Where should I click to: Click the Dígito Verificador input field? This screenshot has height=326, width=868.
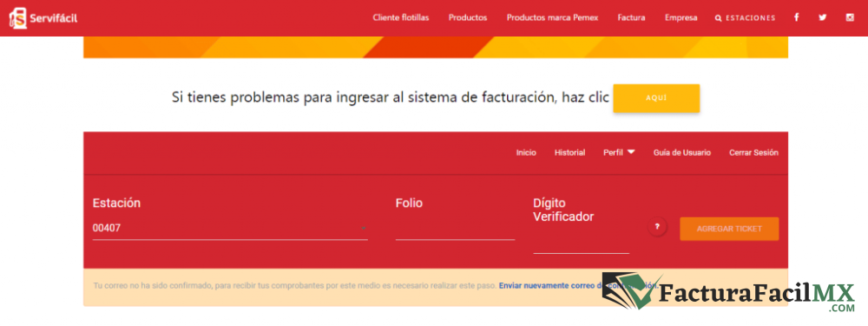pyautogui.click(x=582, y=243)
